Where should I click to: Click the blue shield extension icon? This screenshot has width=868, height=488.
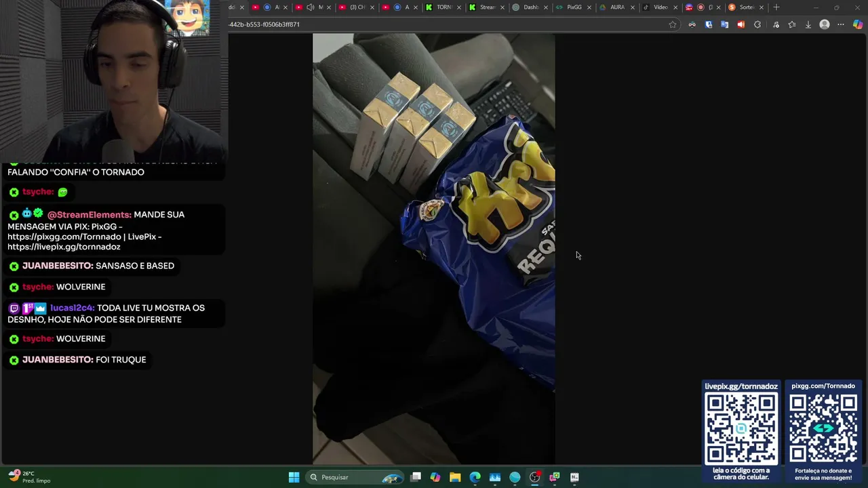click(x=709, y=24)
